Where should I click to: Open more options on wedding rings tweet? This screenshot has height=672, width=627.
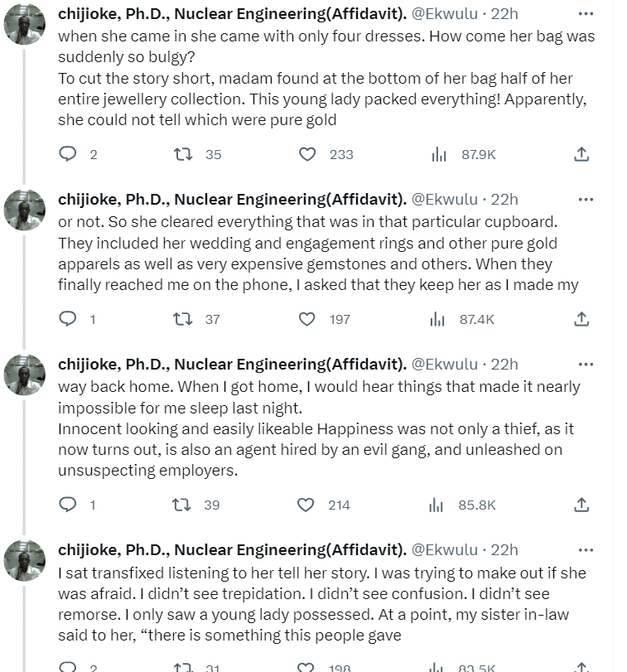(x=586, y=200)
